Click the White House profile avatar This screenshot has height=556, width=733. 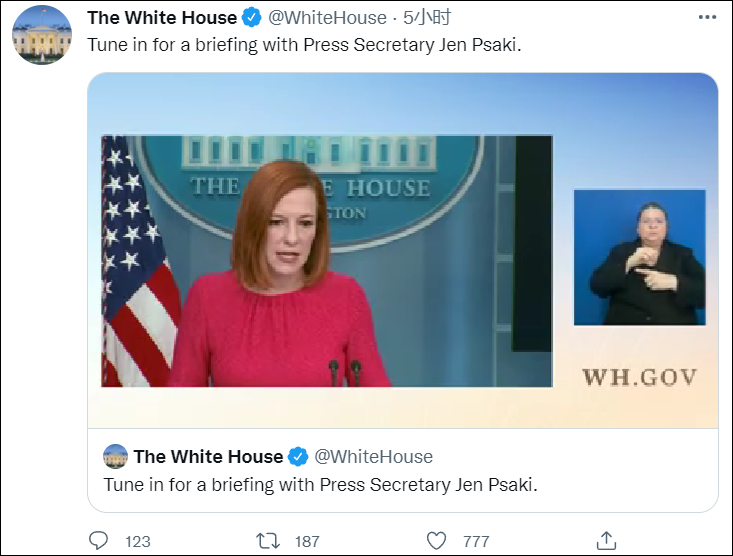tap(42, 35)
